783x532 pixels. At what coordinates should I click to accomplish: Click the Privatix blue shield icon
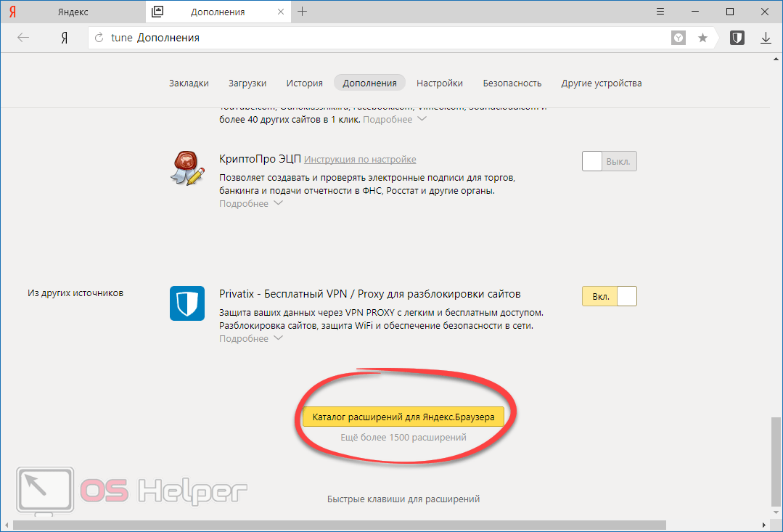pos(187,303)
